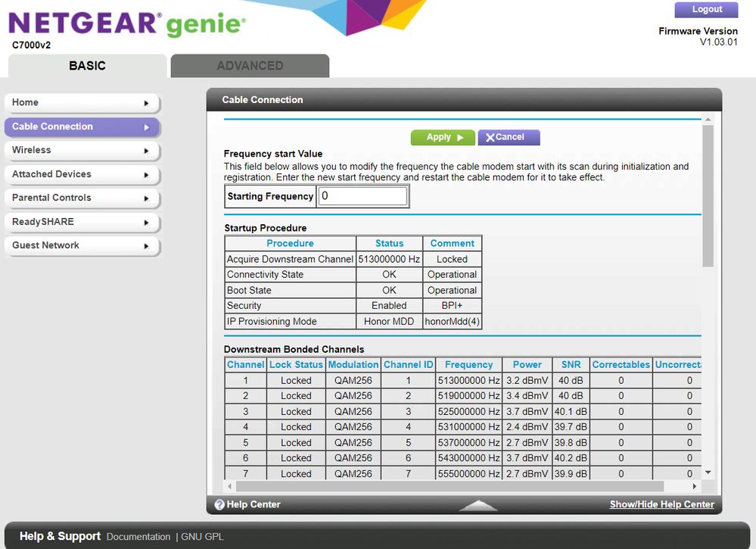Click the arrow icon beside Home

pos(146,103)
